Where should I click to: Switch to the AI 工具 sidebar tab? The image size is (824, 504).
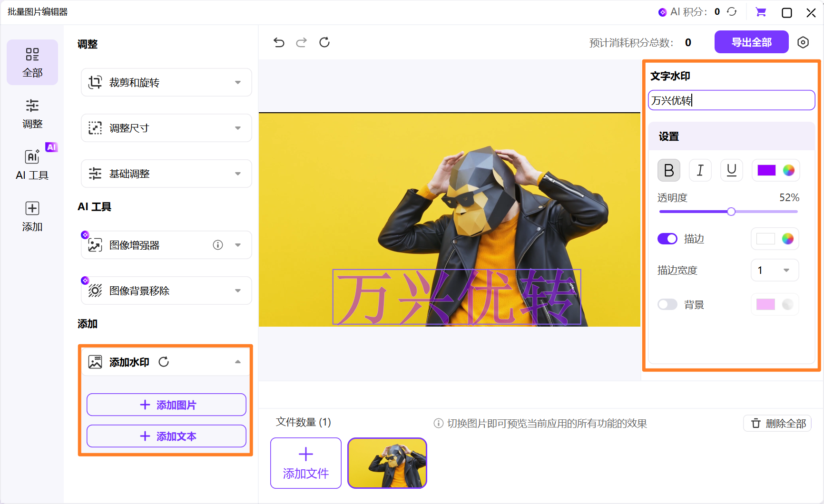point(32,164)
